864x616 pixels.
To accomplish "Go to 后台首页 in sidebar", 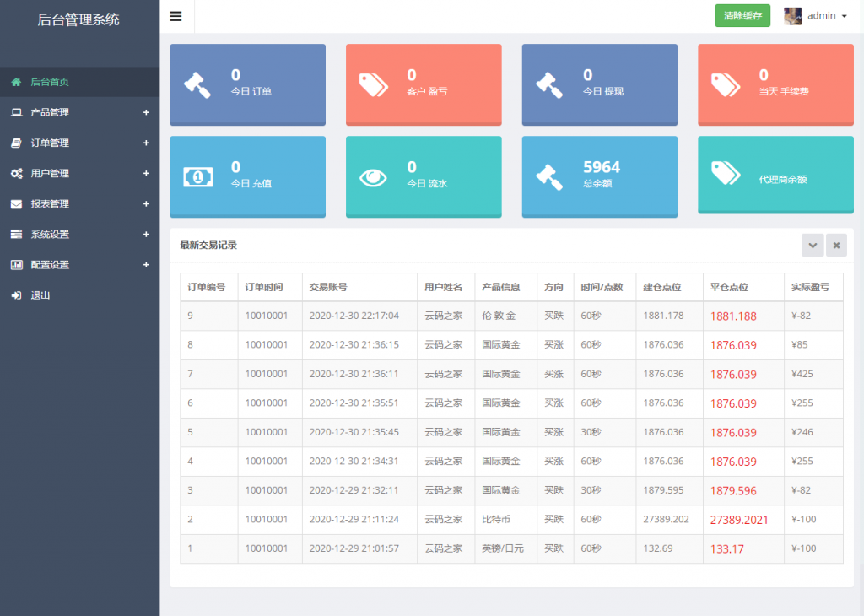I will click(x=50, y=82).
